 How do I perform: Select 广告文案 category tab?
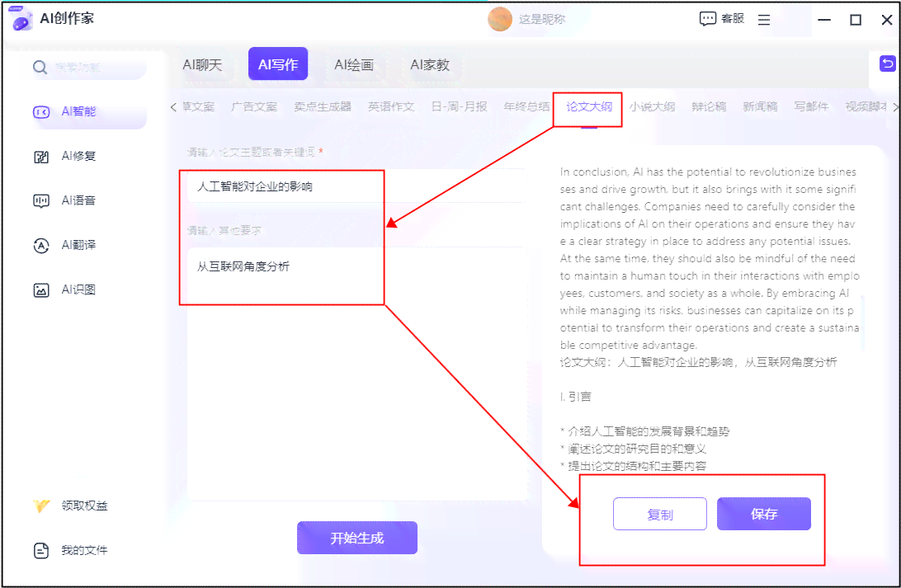point(254,107)
